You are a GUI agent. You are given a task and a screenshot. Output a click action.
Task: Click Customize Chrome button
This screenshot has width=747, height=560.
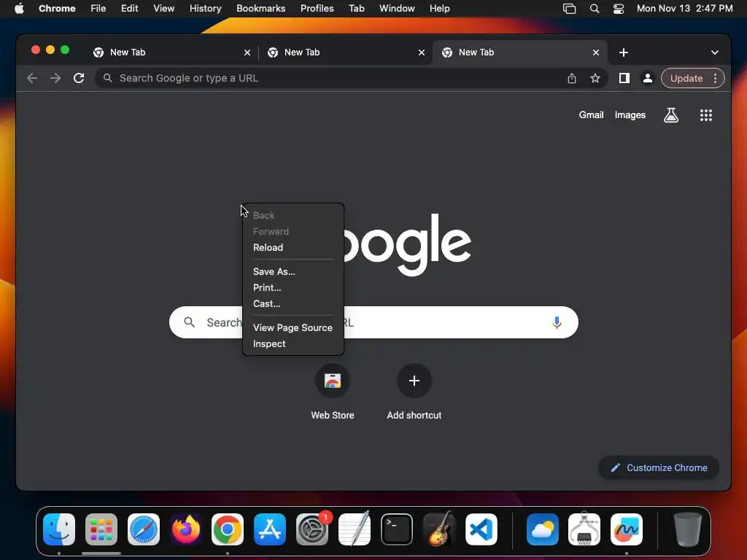(659, 467)
